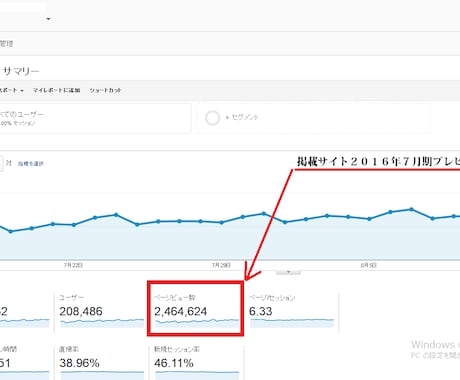The image size is (460, 380).
Task: Click the 7月29日 date label
Action: (221, 265)
